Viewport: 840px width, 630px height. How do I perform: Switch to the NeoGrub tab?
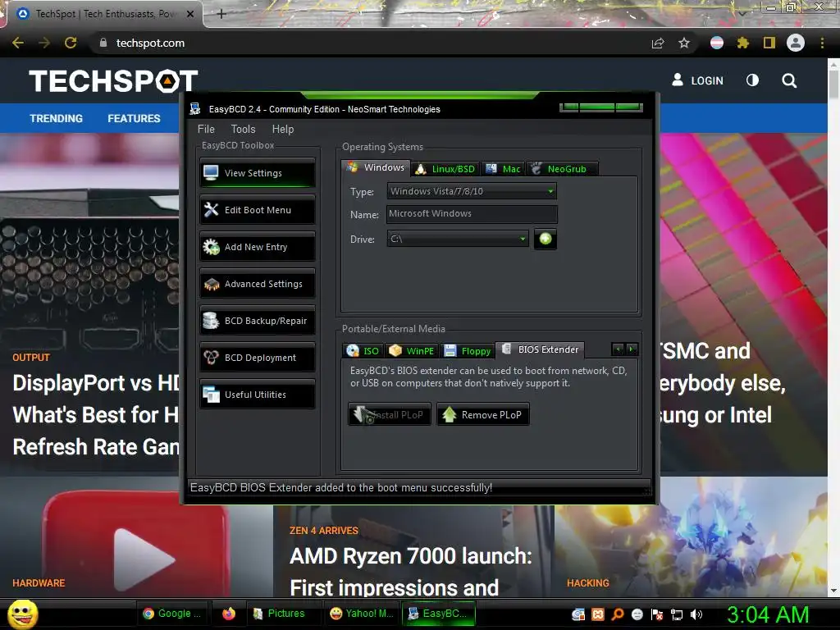coord(562,169)
